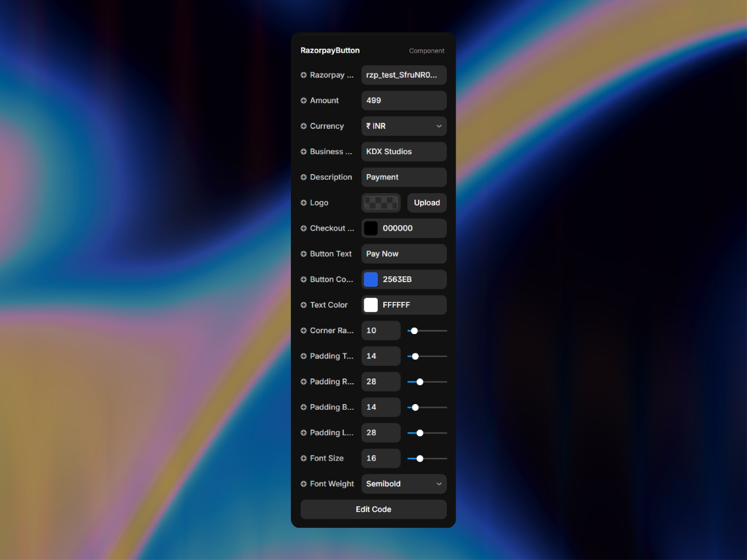The height and width of the screenshot is (560, 747).
Task: Open the black Checkout color swatch
Action: [371, 229]
